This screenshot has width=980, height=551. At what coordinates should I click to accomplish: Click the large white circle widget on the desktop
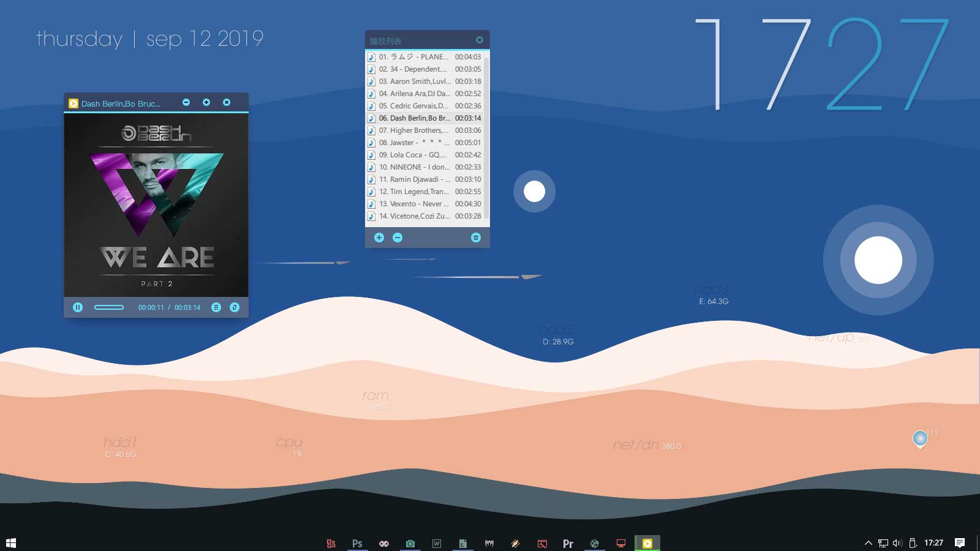tap(878, 260)
